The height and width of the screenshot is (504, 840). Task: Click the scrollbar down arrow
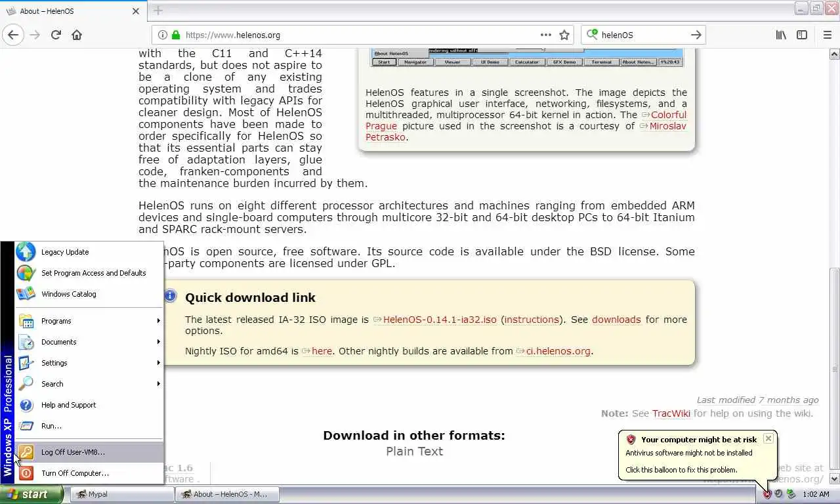point(835,480)
